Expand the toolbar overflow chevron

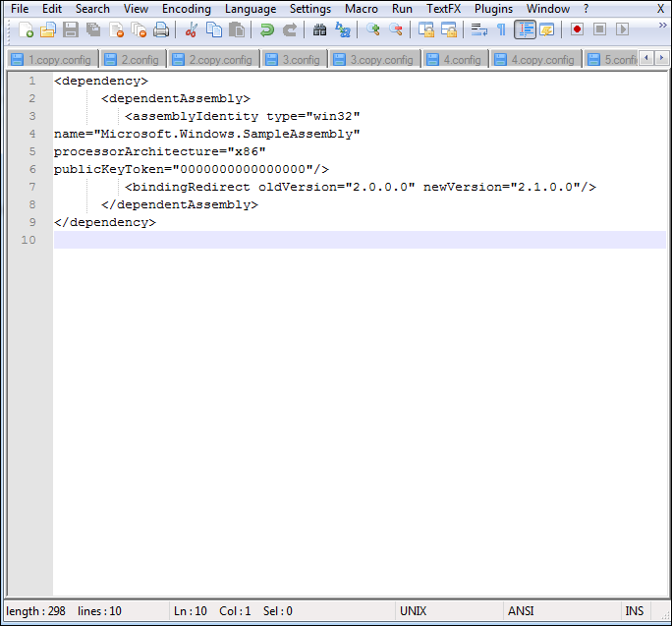658,29
